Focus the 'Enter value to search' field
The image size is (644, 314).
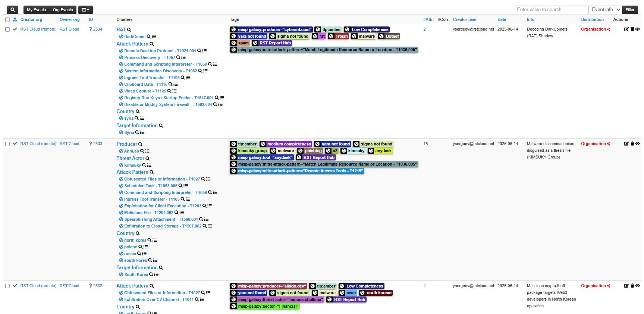tap(552, 10)
